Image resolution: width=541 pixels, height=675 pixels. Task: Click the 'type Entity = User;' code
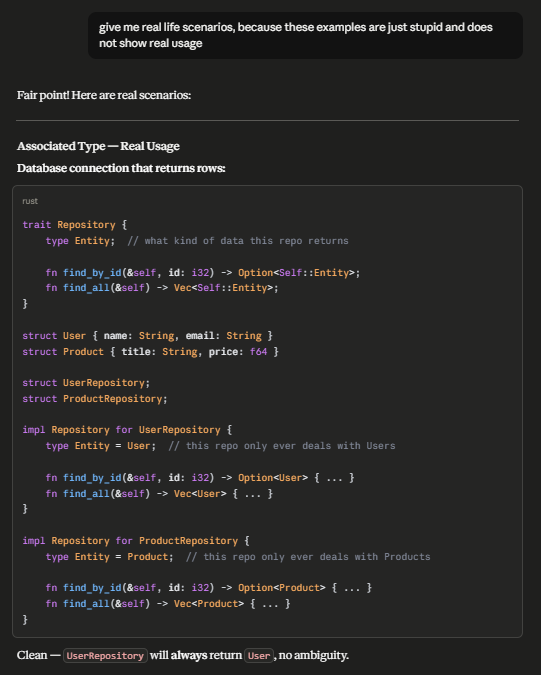101,446
